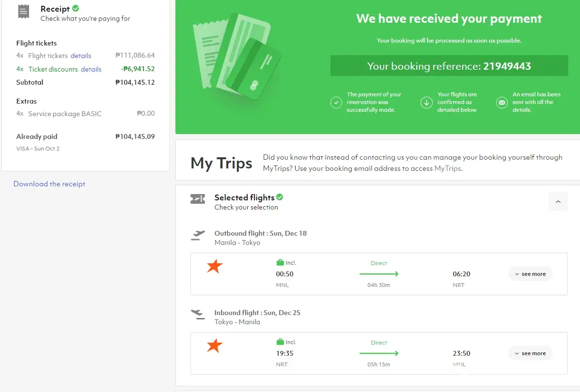
Task: Open the MyTrips link
Action: point(448,168)
